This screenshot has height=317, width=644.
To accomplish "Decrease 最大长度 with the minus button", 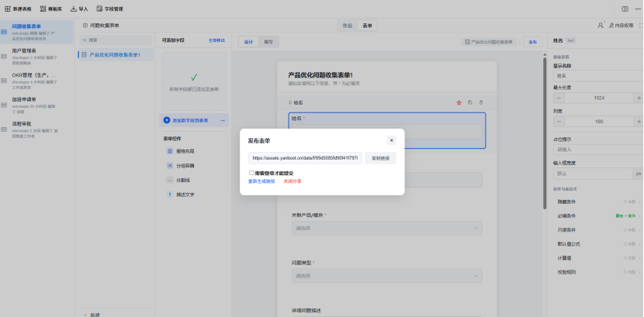I will [x=559, y=98].
